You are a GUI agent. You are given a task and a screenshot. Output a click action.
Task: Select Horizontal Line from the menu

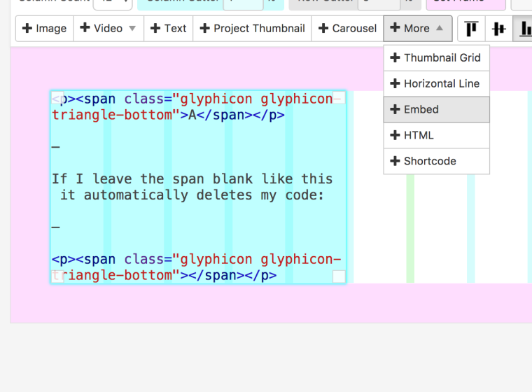[x=436, y=83]
